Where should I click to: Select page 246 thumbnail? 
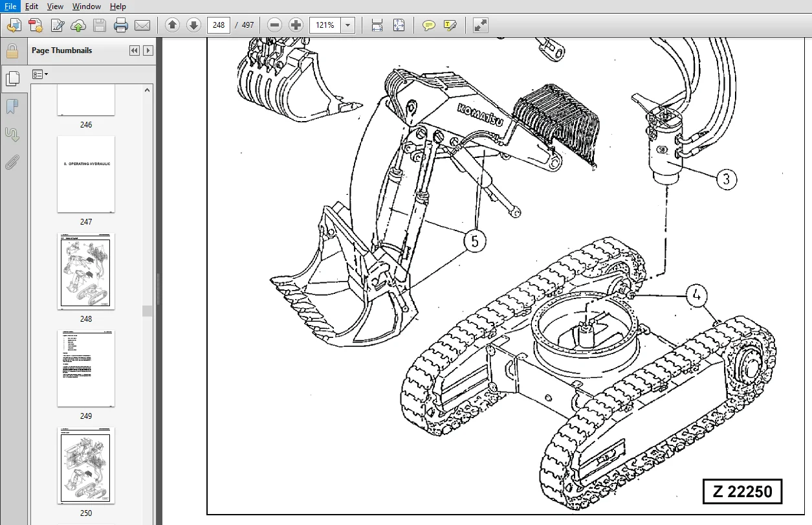[x=86, y=100]
